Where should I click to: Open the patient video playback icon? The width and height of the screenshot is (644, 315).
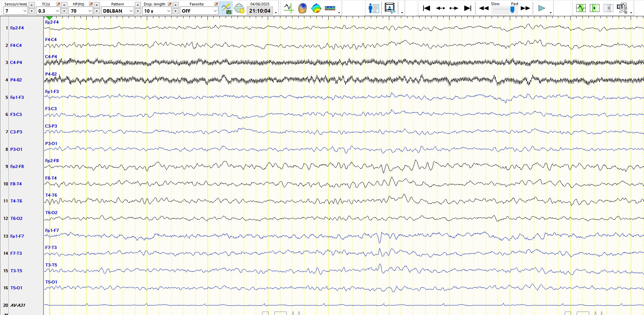tap(390, 8)
